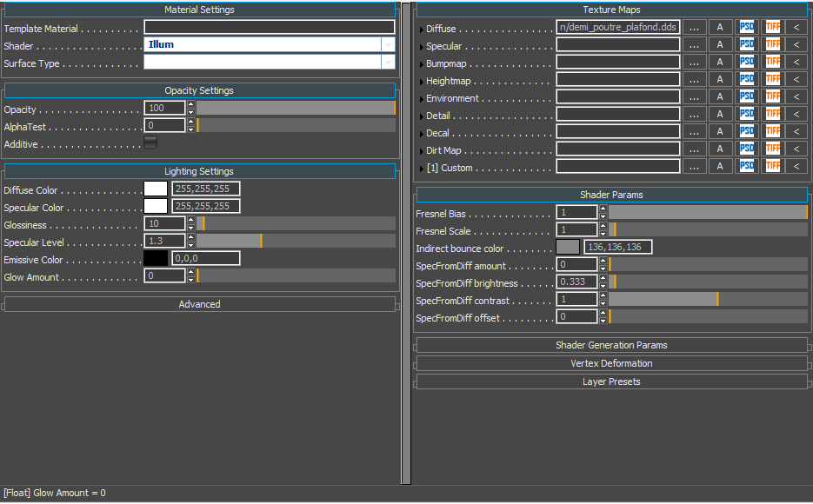Click the arrow button on the Decal row
The image size is (813, 504).
tap(796, 131)
